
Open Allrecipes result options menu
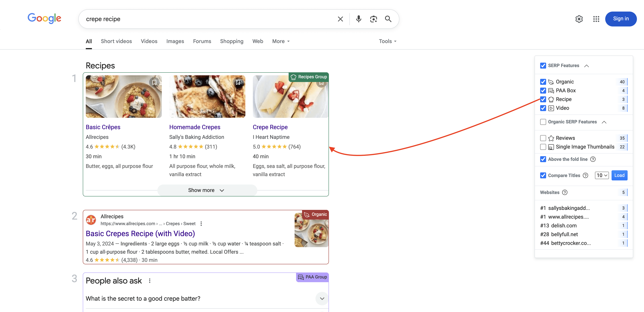201,224
